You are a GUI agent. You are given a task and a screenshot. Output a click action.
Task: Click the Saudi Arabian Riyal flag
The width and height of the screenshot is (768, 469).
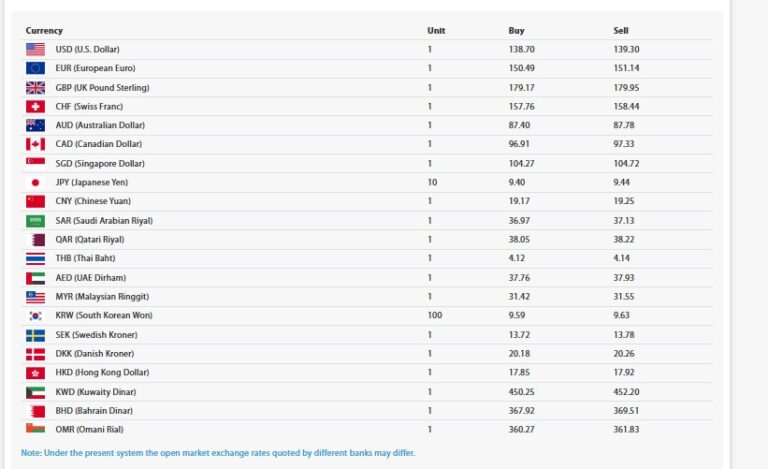pyautogui.click(x=35, y=220)
